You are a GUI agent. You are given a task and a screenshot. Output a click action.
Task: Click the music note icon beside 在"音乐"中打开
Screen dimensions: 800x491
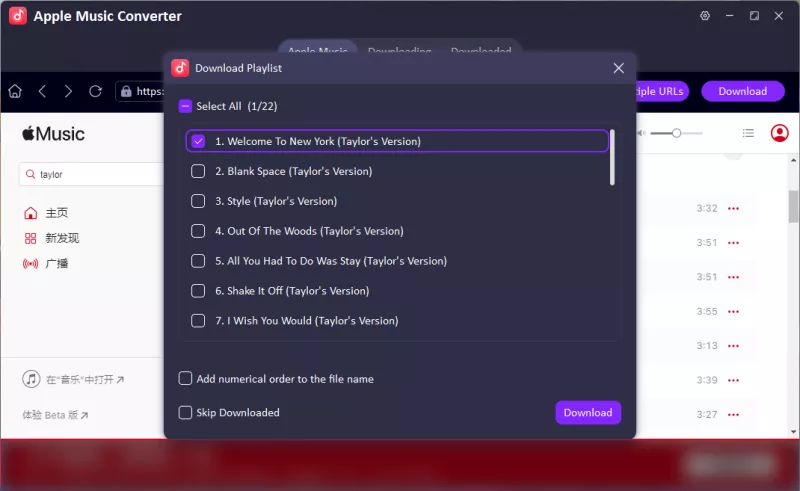[x=31, y=379]
